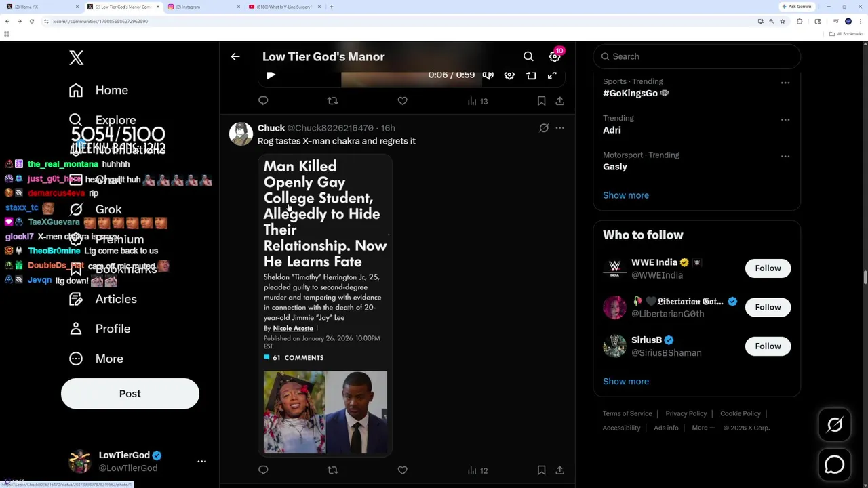The width and height of the screenshot is (868, 488).
Task: Open the LowTierGod account options
Action: click(201, 461)
